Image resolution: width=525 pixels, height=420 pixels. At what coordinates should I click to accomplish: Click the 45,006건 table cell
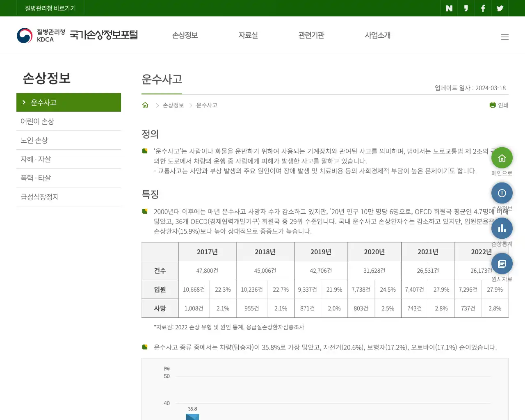265,271
